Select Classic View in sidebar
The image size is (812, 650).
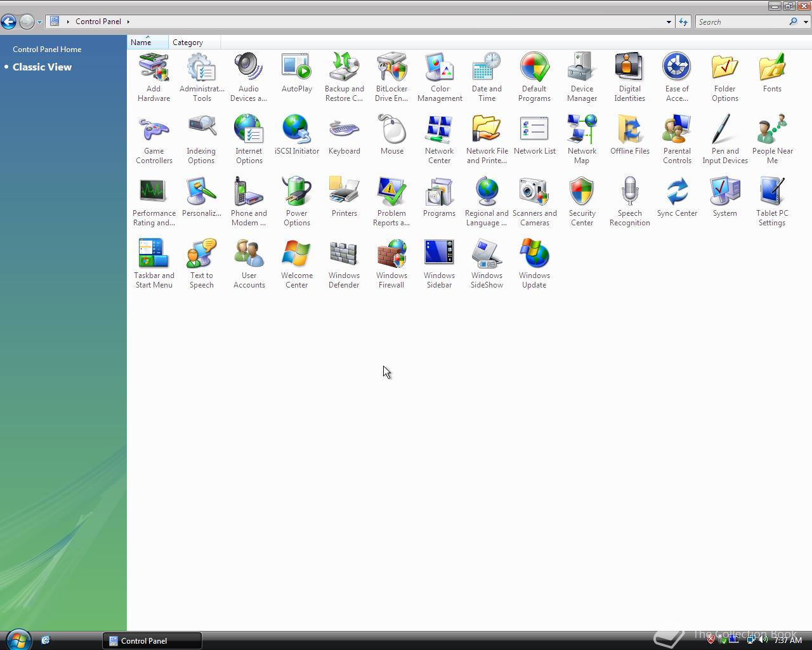coord(42,67)
